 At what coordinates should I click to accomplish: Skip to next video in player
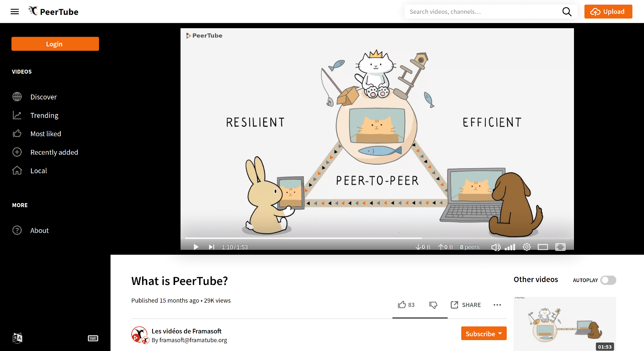[211, 247]
